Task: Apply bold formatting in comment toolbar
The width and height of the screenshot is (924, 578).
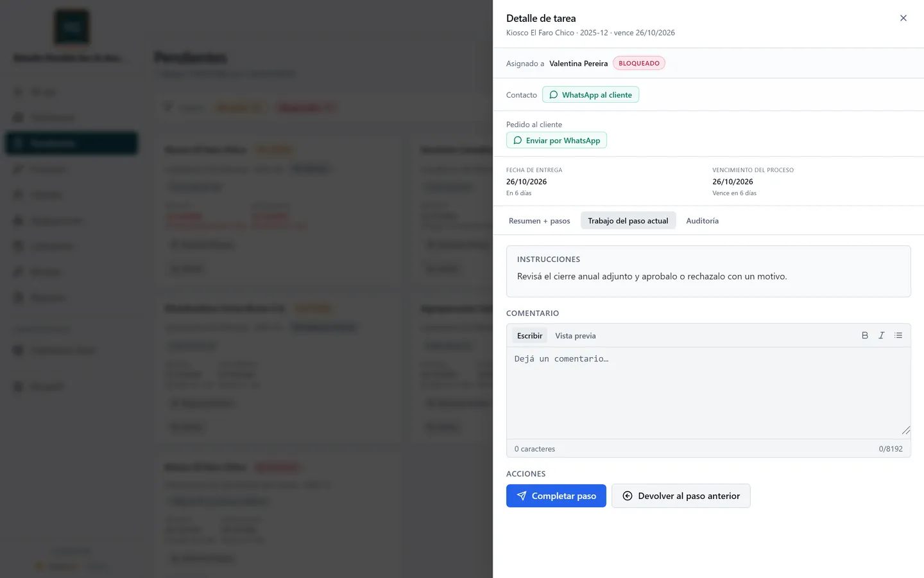Action: (864, 335)
